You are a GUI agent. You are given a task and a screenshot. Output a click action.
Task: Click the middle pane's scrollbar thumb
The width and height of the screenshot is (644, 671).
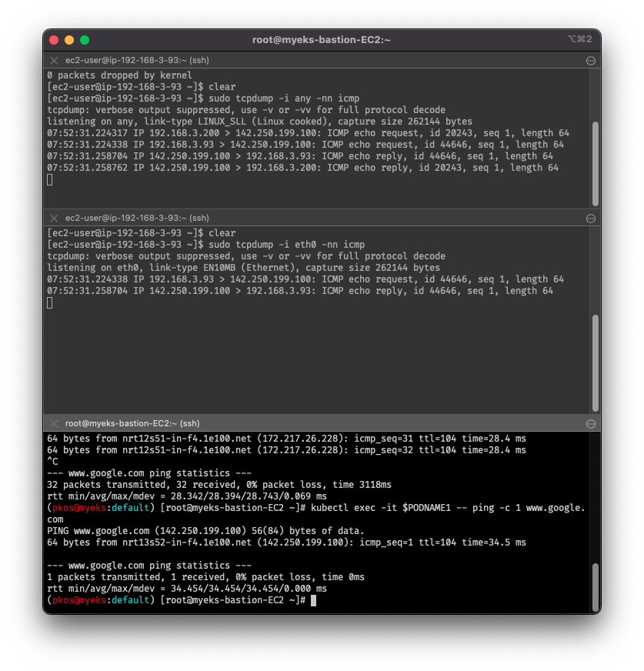click(596, 363)
